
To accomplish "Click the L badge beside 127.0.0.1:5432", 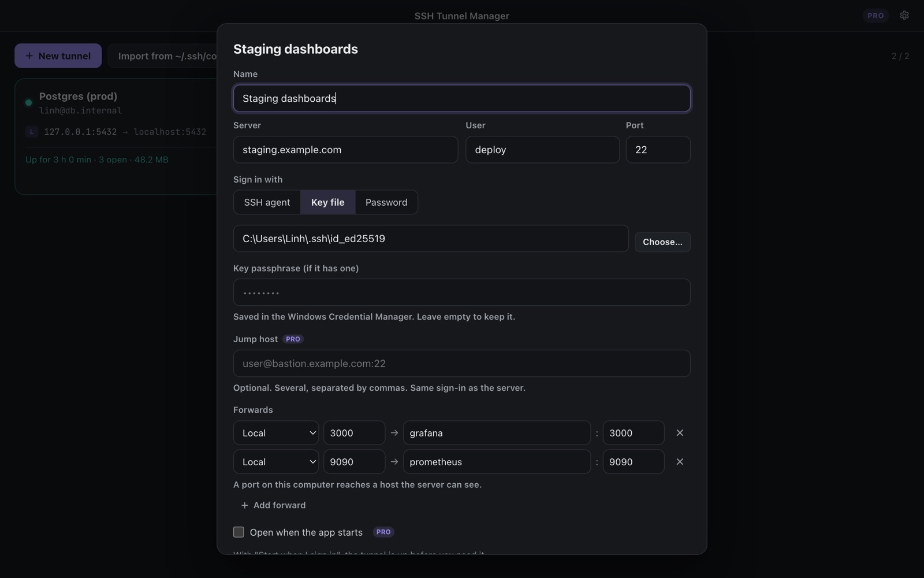I will point(32,132).
